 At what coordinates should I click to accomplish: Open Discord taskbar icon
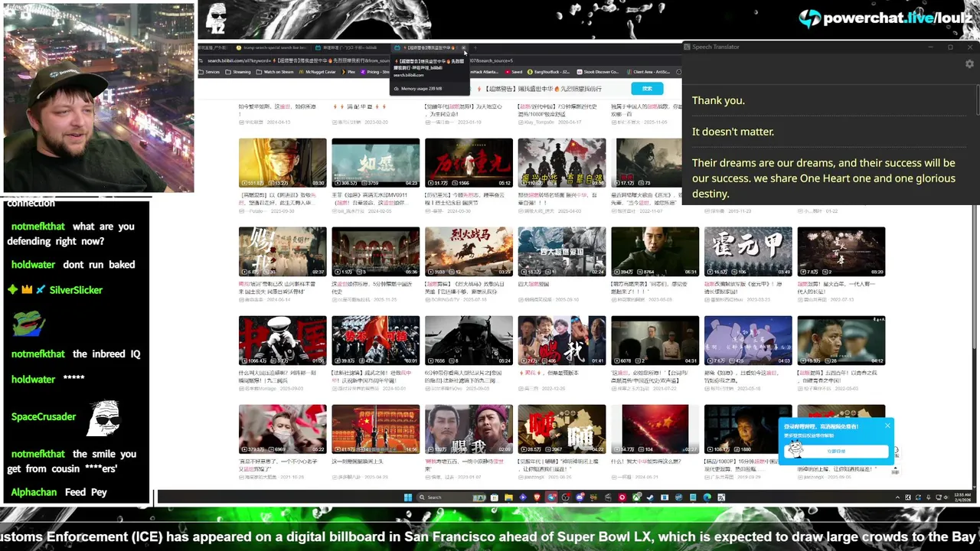(x=580, y=497)
